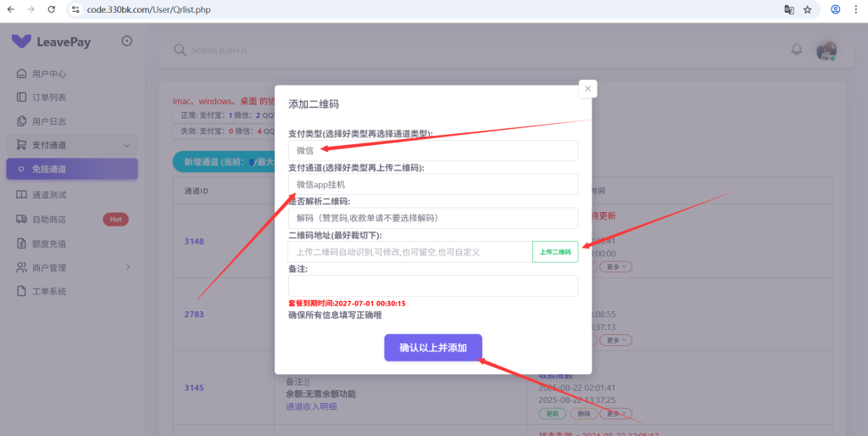Open Chrome three-dot menu
868x436 pixels.
pyautogui.click(x=856, y=9)
